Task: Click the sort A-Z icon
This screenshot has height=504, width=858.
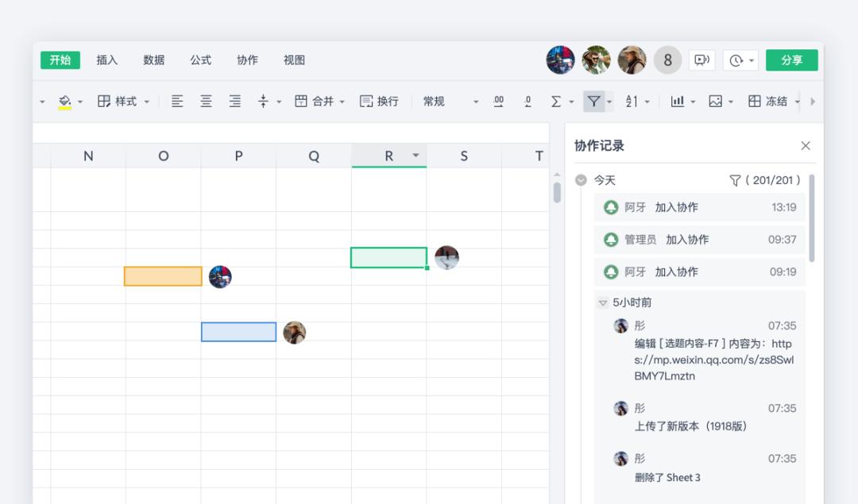Action: pyautogui.click(x=632, y=101)
